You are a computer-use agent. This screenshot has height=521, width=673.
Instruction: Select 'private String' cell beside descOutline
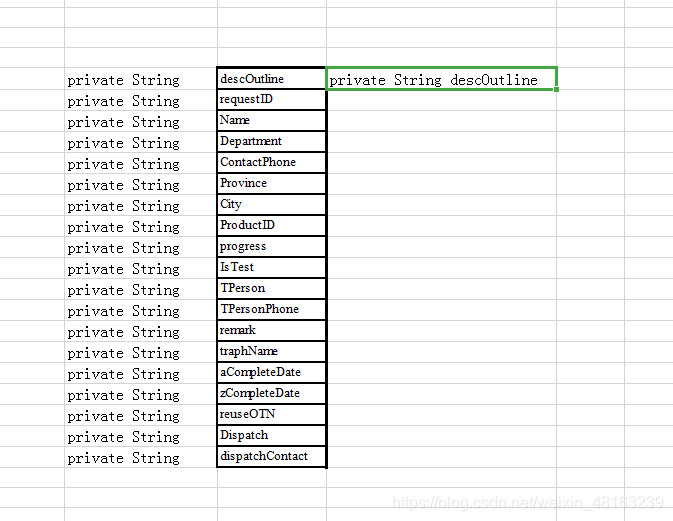(141, 79)
